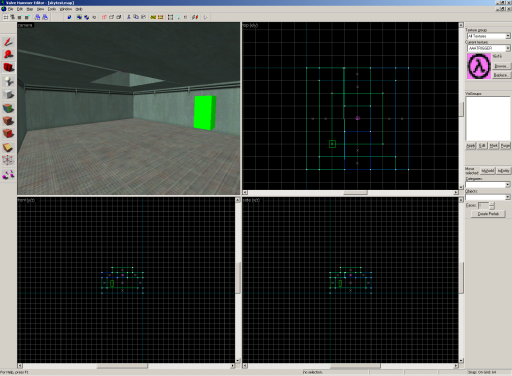Activate the Clipping tool
This screenshot has width=512, height=376.
pyautogui.click(x=8, y=147)
